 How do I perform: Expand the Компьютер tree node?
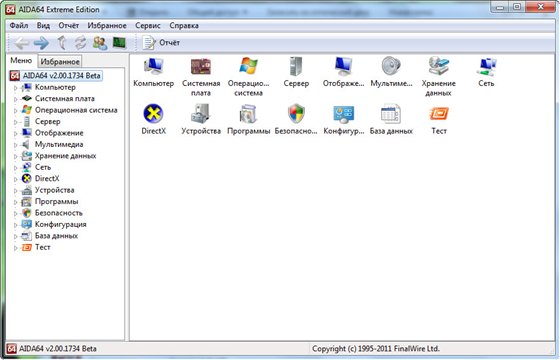coord(15,88)
